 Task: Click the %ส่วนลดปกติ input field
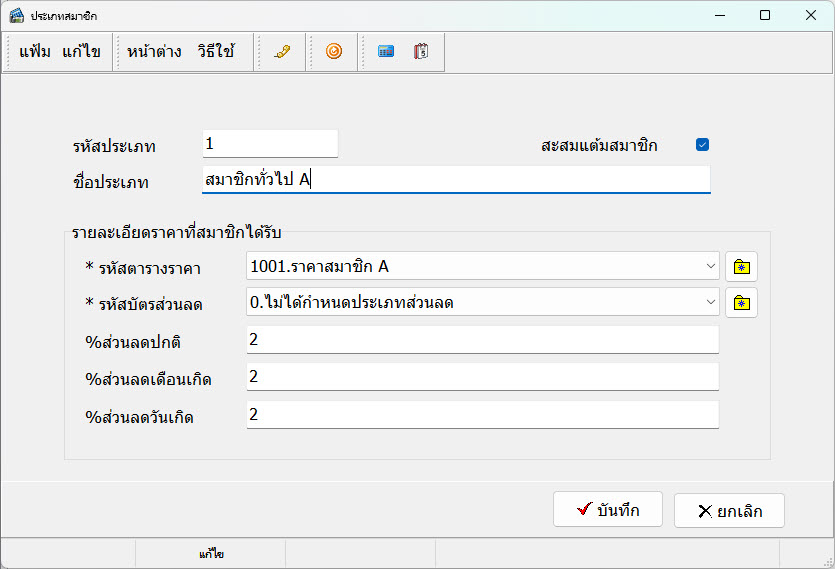tap(482, 340)
